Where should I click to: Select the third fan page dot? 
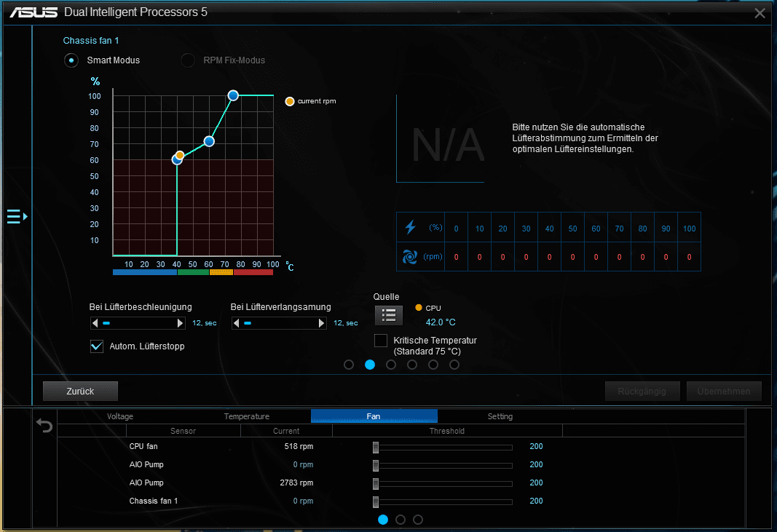click(x=391, y=365)
